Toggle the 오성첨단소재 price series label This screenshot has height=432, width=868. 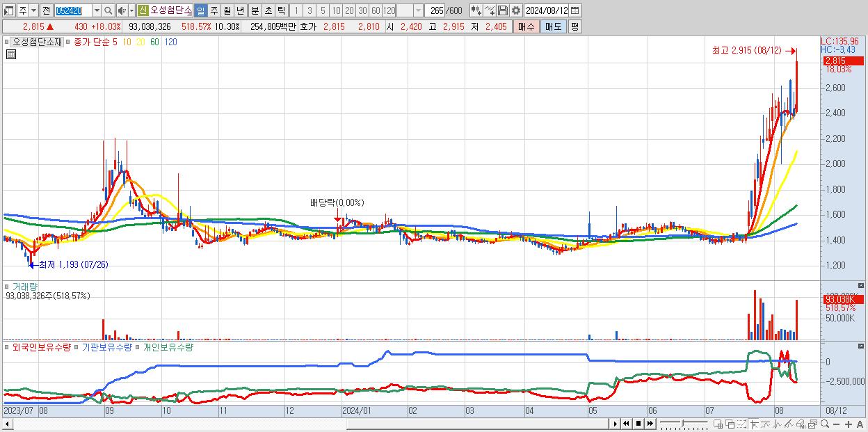36,42
